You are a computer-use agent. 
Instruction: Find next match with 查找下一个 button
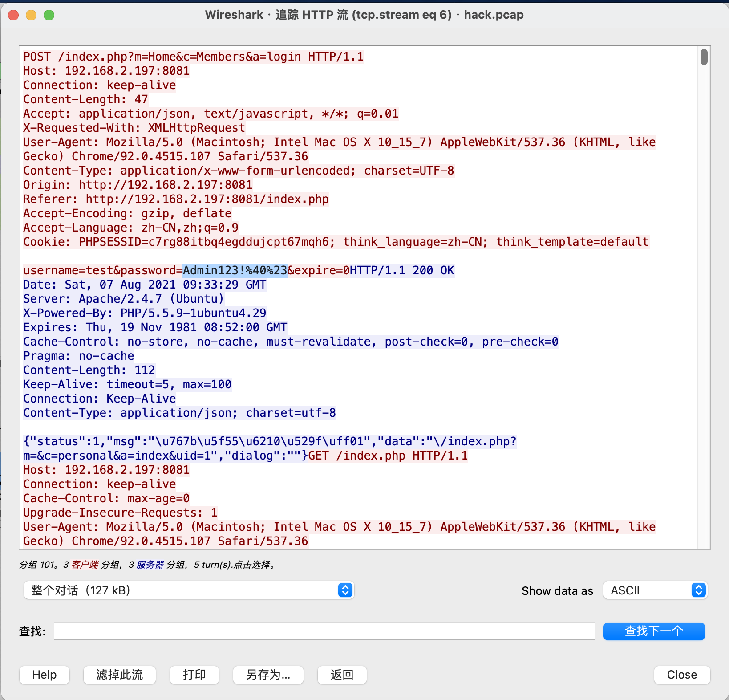pos(654,631)
